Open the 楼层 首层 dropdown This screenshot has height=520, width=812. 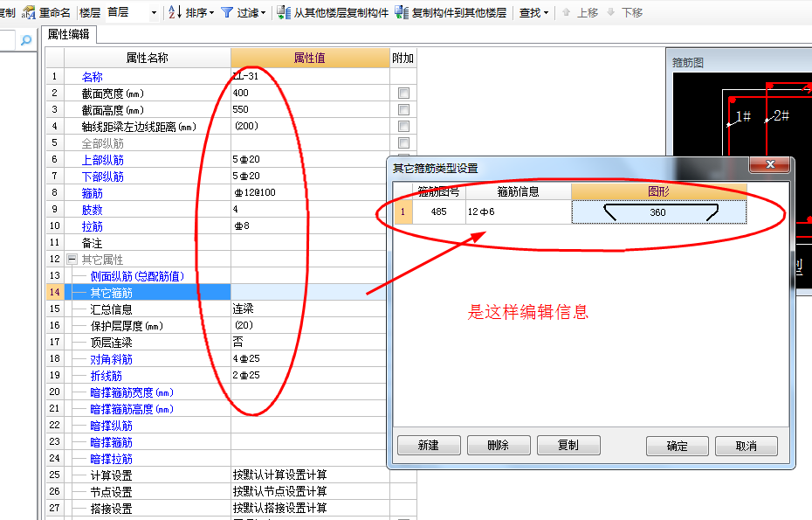tap(155, 12)
